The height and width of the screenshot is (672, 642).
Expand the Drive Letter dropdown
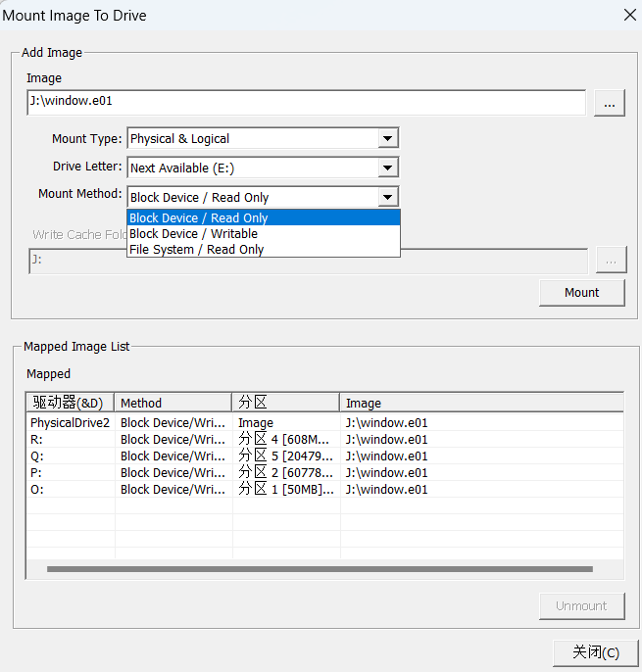[x=388, y=168]
